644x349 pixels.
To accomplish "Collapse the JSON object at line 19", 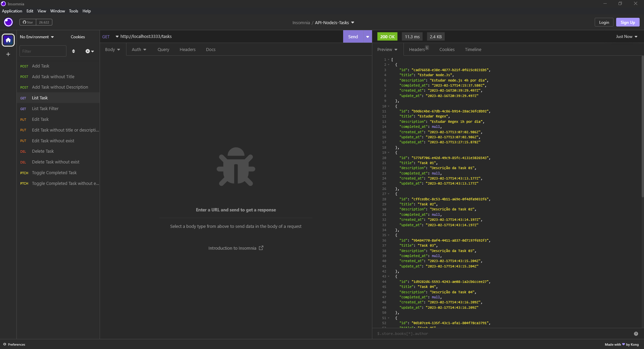I will [389, 153].
